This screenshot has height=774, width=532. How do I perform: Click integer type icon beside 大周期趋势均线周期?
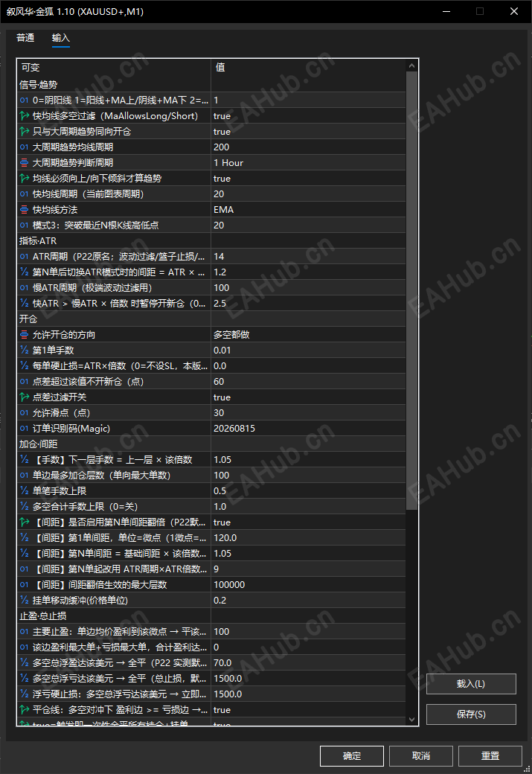click(x=24, y=147)
